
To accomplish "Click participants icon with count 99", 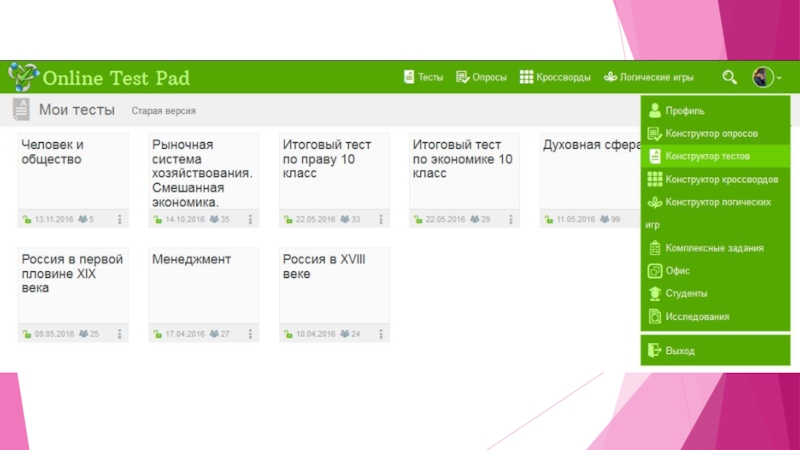I will click(x=605, y=219).
